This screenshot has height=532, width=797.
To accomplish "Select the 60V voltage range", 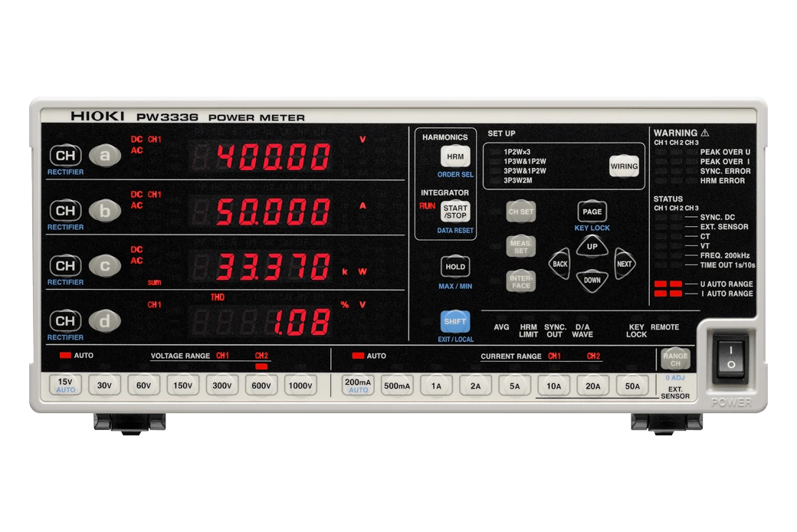I will coord(144,386).
